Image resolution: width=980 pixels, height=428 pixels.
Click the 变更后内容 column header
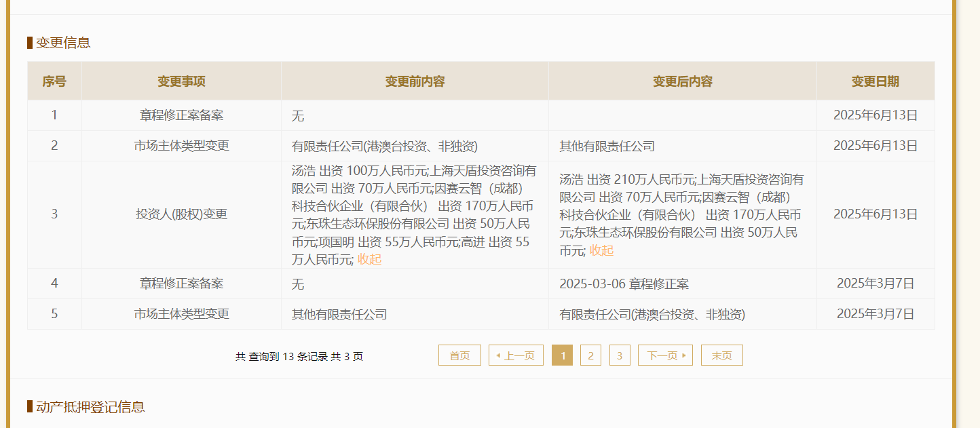683,81
